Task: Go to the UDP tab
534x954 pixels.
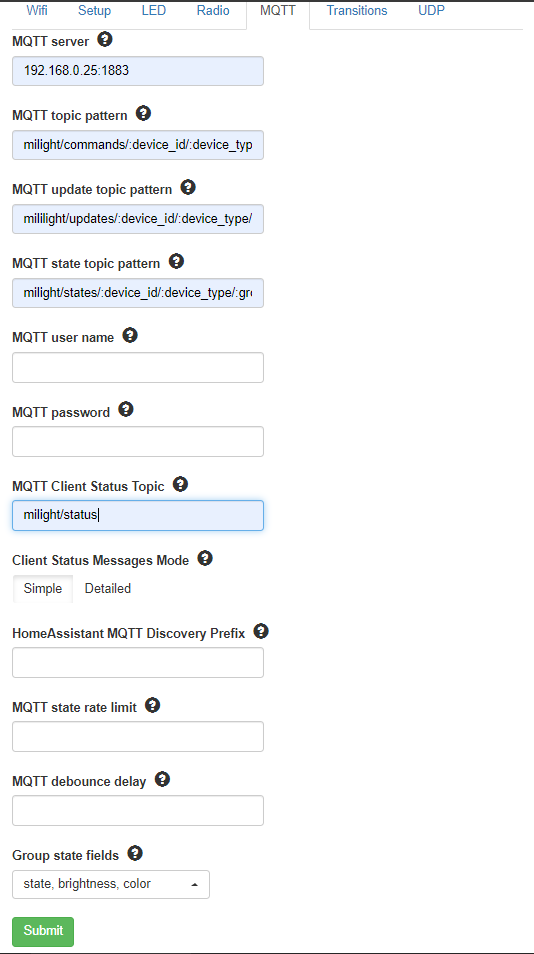Action: pos(431,11)
